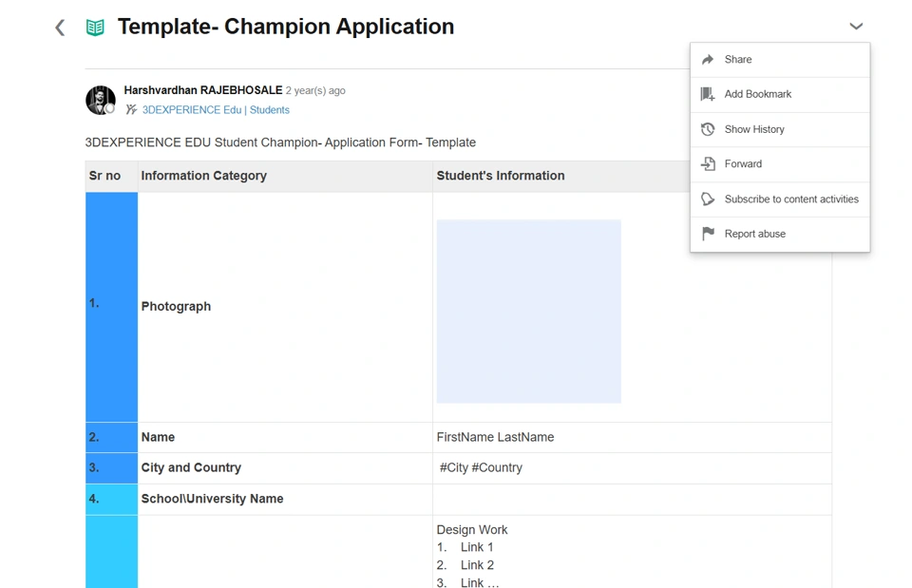Click the Share arrow icon
Viewport: 912px width, 588px height.
click(708, 60)
